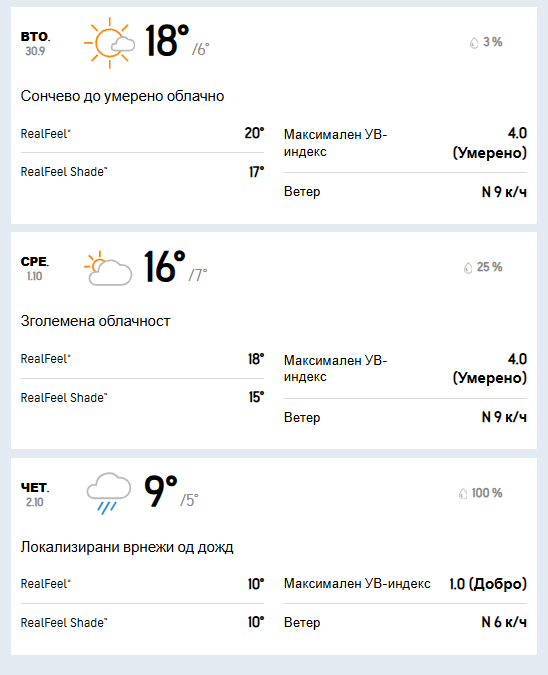Click the 1.0 (Добро) UV index value

tap(488, 584)
